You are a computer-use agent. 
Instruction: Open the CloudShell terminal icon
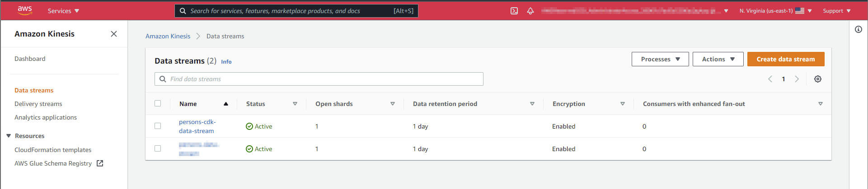[514, 11]
